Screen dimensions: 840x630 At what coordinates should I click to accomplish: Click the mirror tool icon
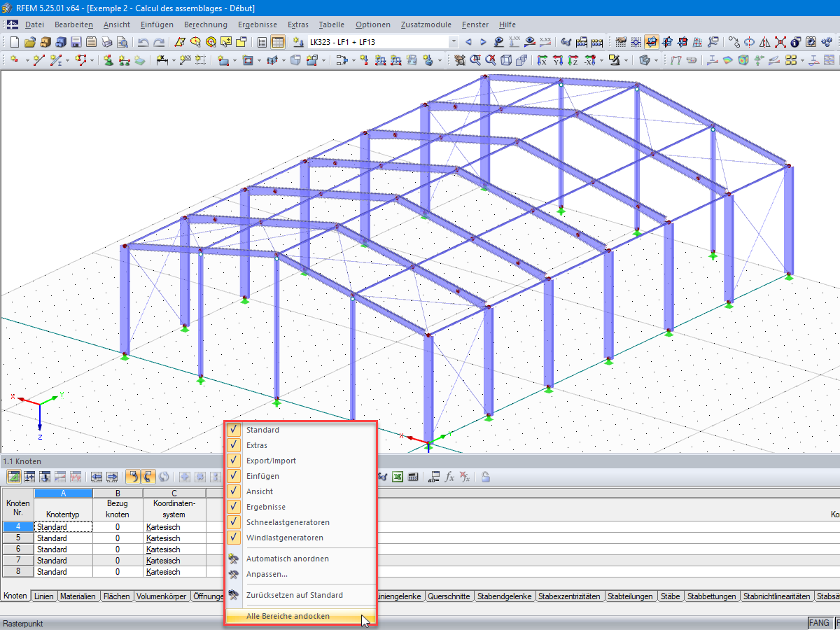click(764, 41)
